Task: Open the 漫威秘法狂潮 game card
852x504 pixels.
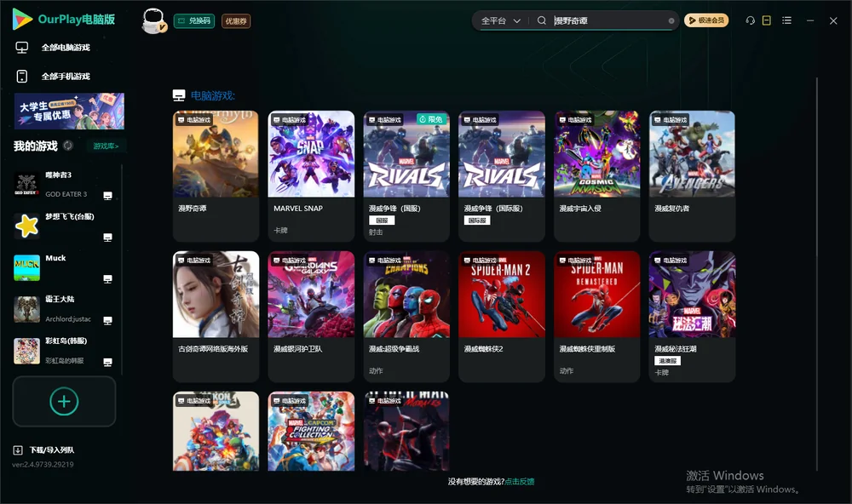Action: coord(692,317)
